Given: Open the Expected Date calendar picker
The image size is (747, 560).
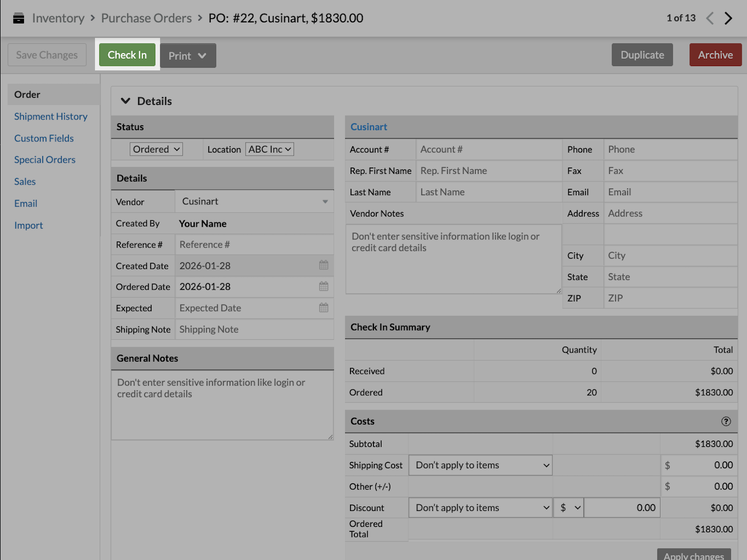Looking at the screenshot, I should [323, 308].
